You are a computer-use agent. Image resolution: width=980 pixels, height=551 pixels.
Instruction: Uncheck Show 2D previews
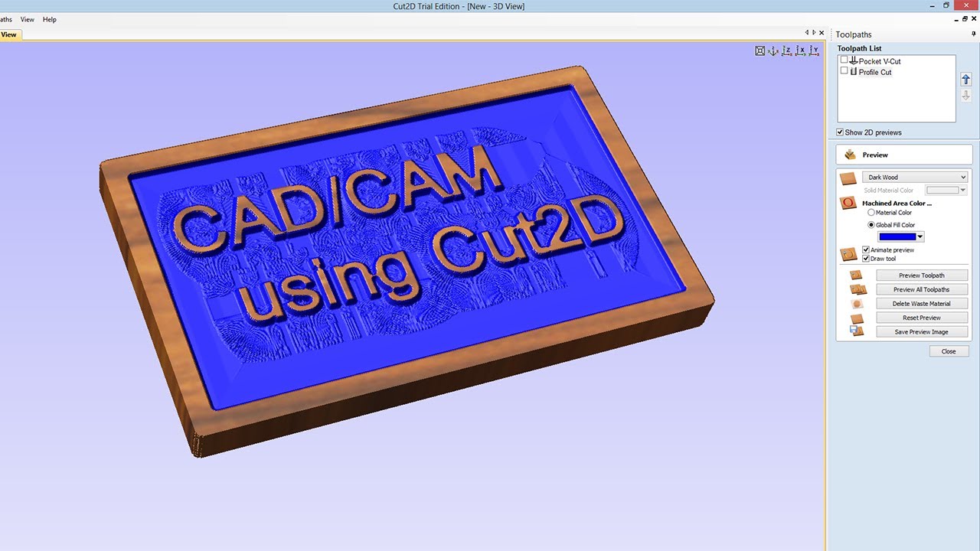point(840,132)
